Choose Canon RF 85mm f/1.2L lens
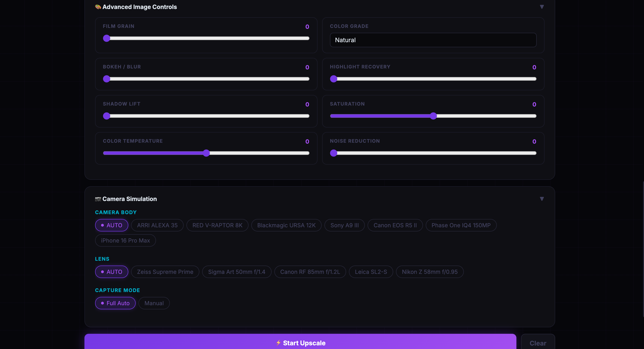Screen dimensions: 644x349 click(x=310, y=272)
